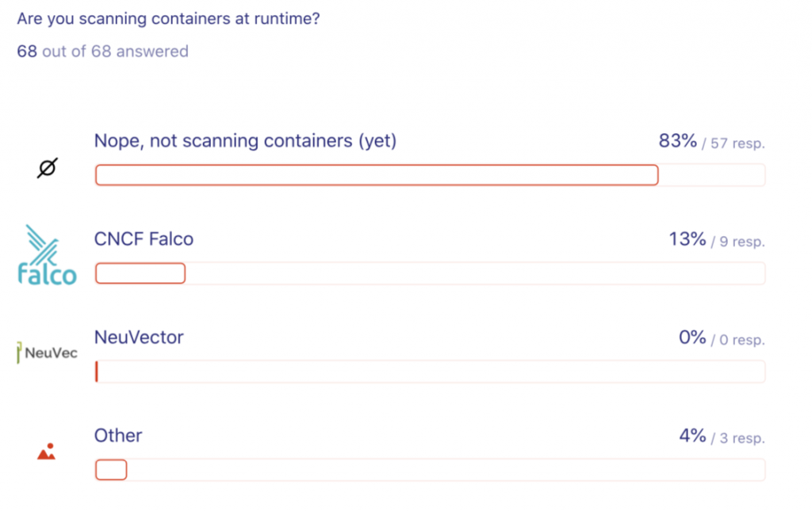Viewport: 812px width, 511px height.
Task: Click the NeuVector logo image
Action: click(x=48, y=353)
